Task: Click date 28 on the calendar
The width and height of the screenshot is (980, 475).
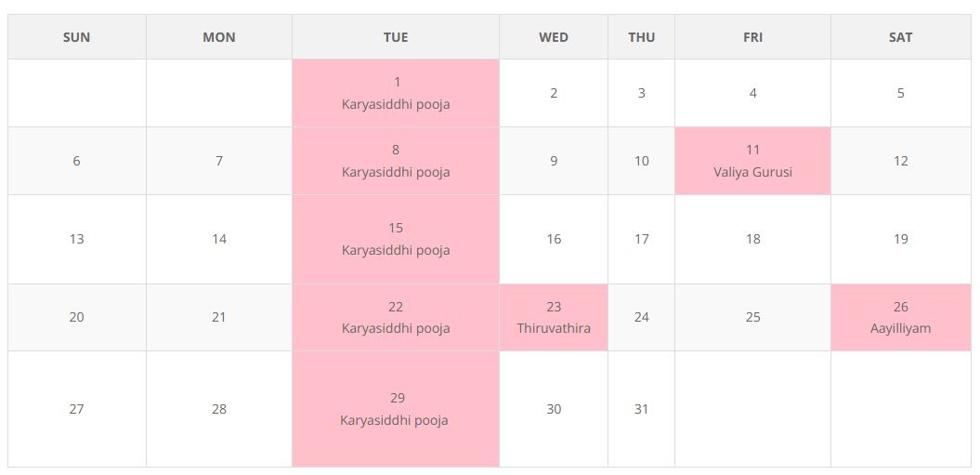Action: [x=218, y=409]
